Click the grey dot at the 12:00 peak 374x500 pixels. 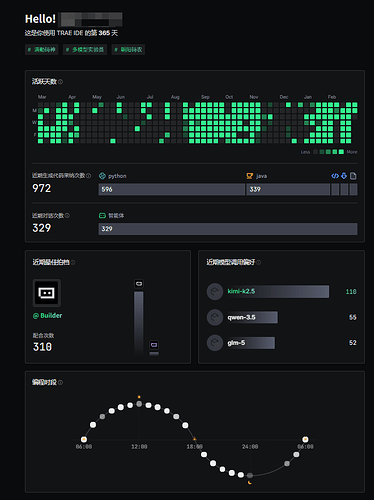point(139,404)
